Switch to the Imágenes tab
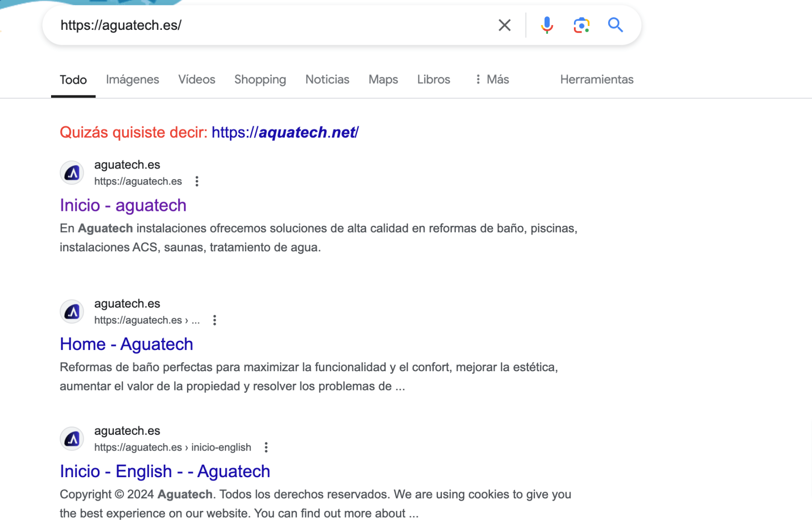The image size is (812, 520). coord(133,80)
